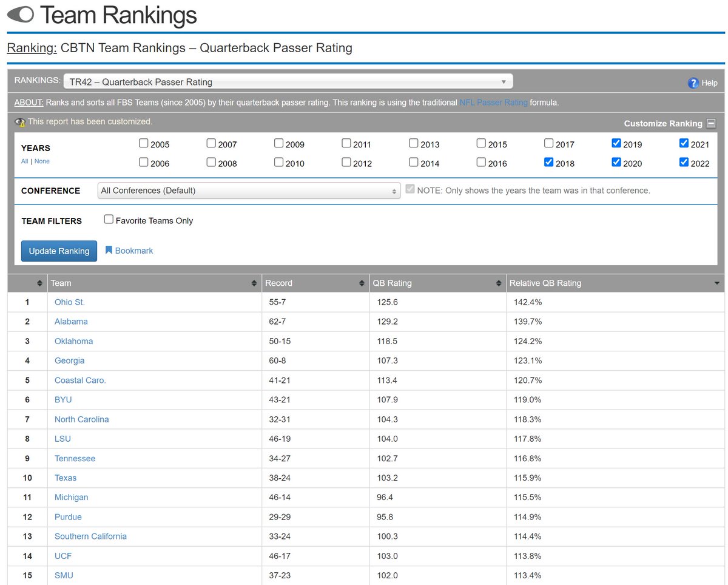
Task: Open the Conference All Conferences dropdown
Action: [249, 191]
